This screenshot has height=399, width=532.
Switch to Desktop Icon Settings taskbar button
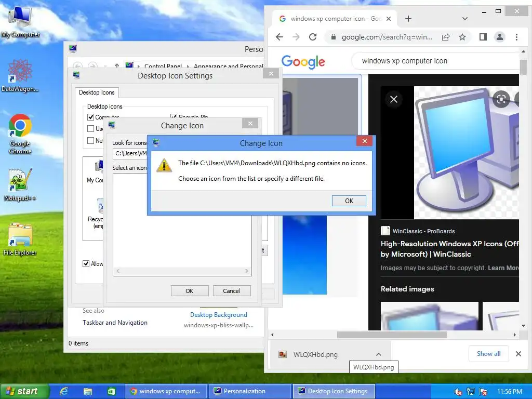click(334, 391)
